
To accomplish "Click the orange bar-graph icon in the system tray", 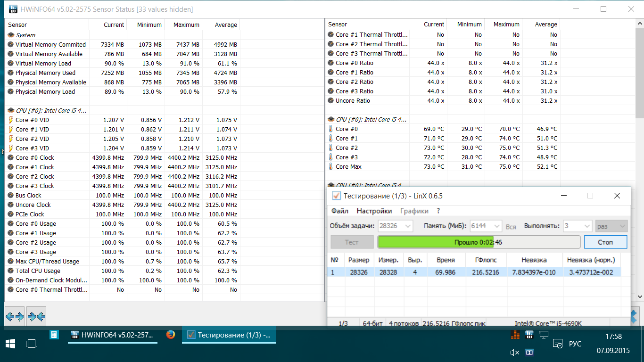I will click(515, 335).
